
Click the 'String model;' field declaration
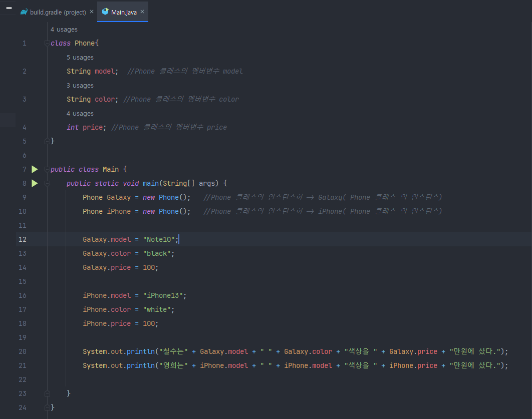(92, 71)
